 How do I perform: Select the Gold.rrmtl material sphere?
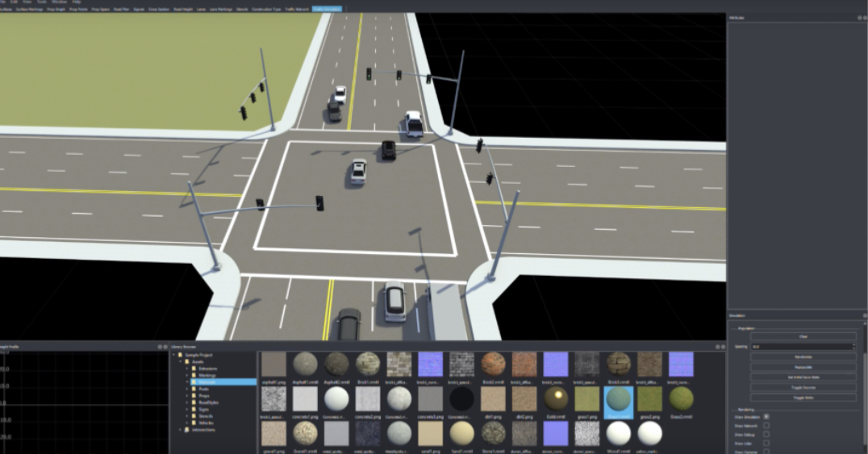coord(556,398)
